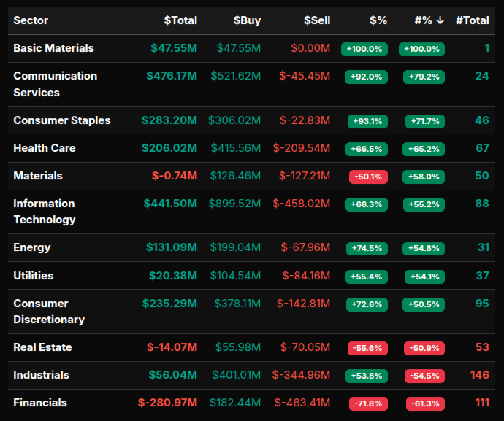The width and height of the screenshot is (504, 421).
Task: Open the Information Technology sector
Action: point(44,212)
